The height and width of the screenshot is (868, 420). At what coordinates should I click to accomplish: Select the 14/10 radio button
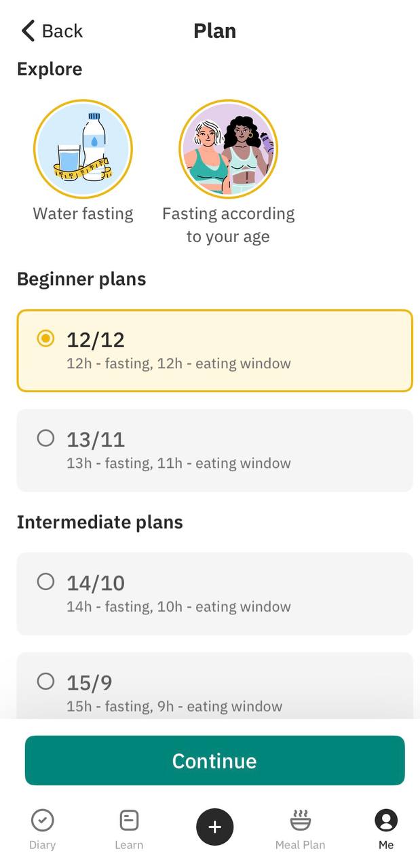pyautogui.click(x=45, y=581)
